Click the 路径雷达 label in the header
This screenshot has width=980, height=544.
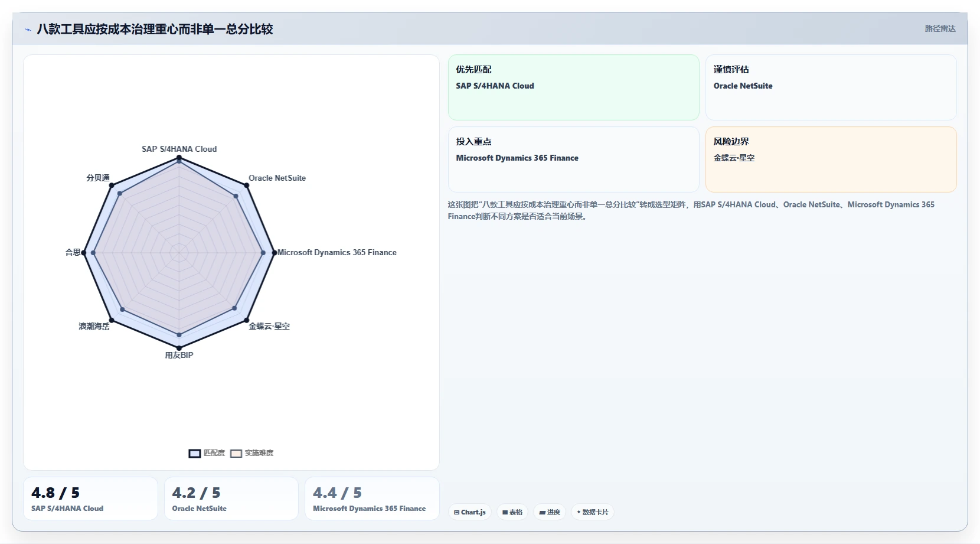(x=940, y=28)
